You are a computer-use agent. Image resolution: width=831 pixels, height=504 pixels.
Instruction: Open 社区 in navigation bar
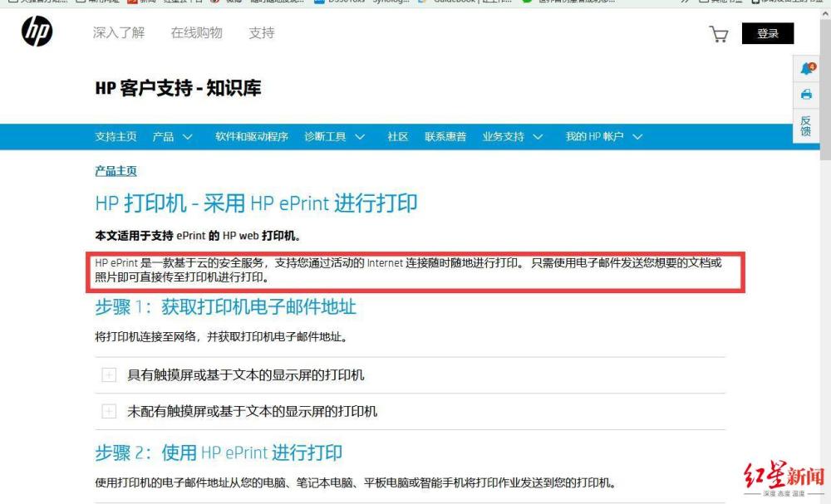(x=397, y=137)
